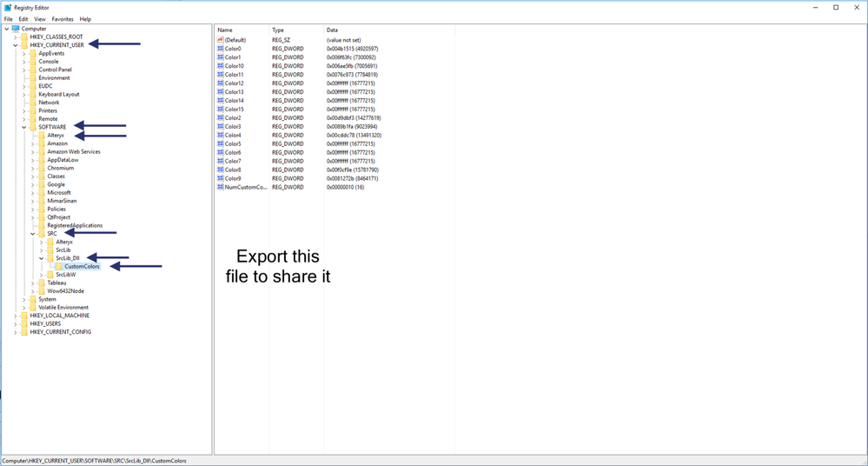Click the Amazon Web Services folder icon
This screenshot has width=868, height=466.
pos(42,152)
